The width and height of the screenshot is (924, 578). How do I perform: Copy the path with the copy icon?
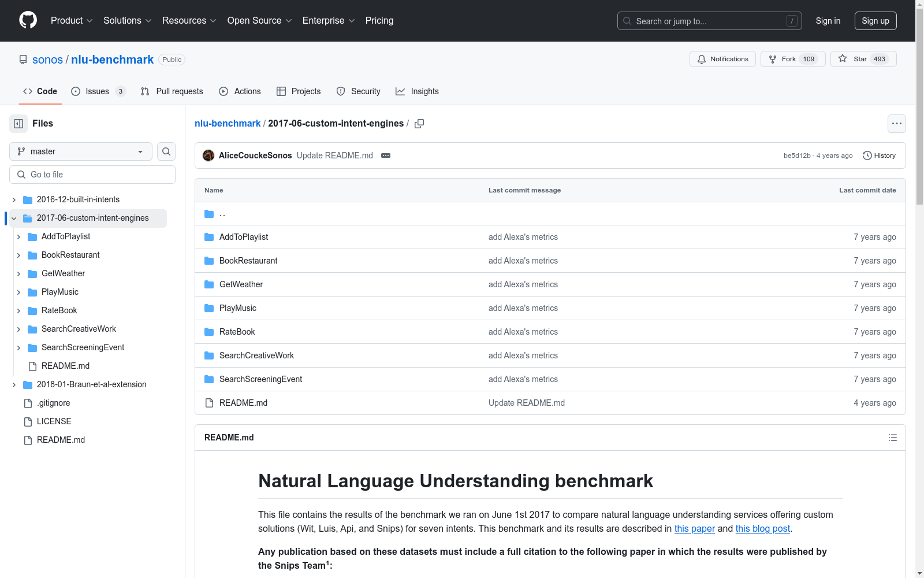419,124
